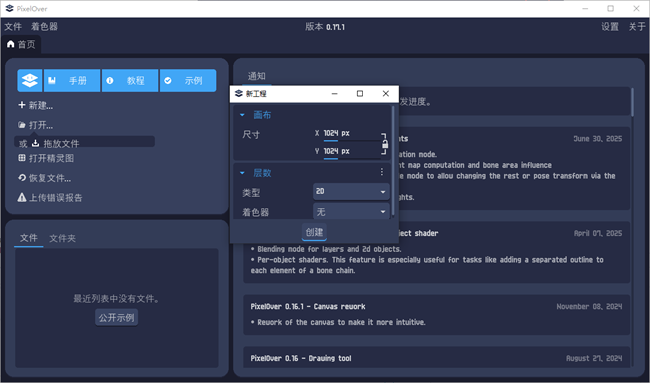The image size is (650, 383).
Task: Click 打开精灵图 sprite sheet option
Action: [46, 158]
